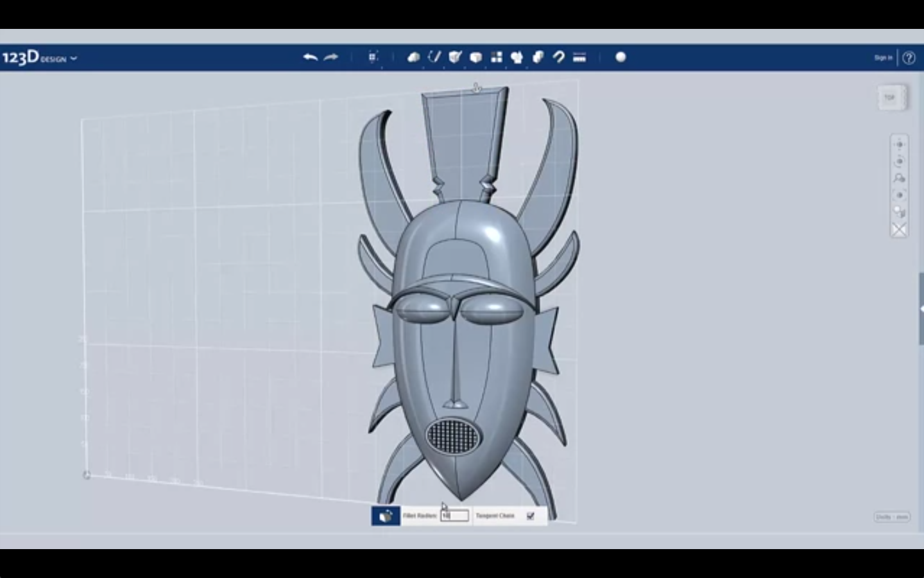Open the Transform tool
The width and height of the screenshot is (924, 578).
point(373,57)
